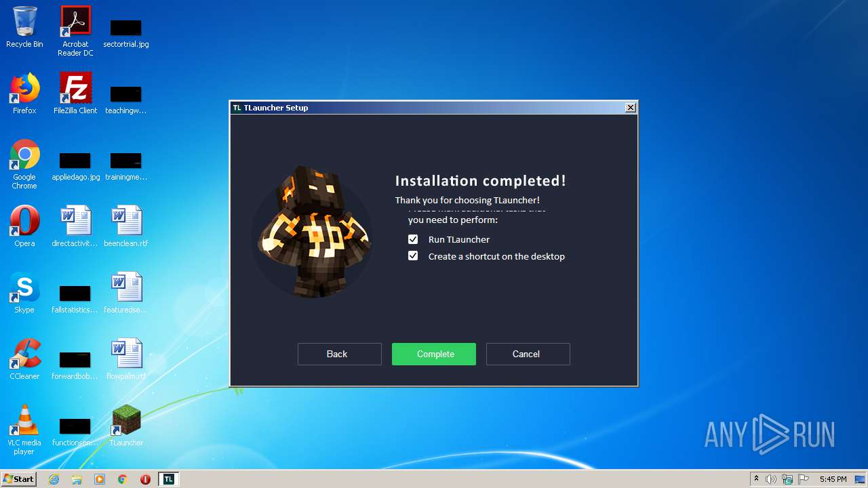868x488 pixels.
Task: Open the Windows Start menu
Action: point(18,479)
